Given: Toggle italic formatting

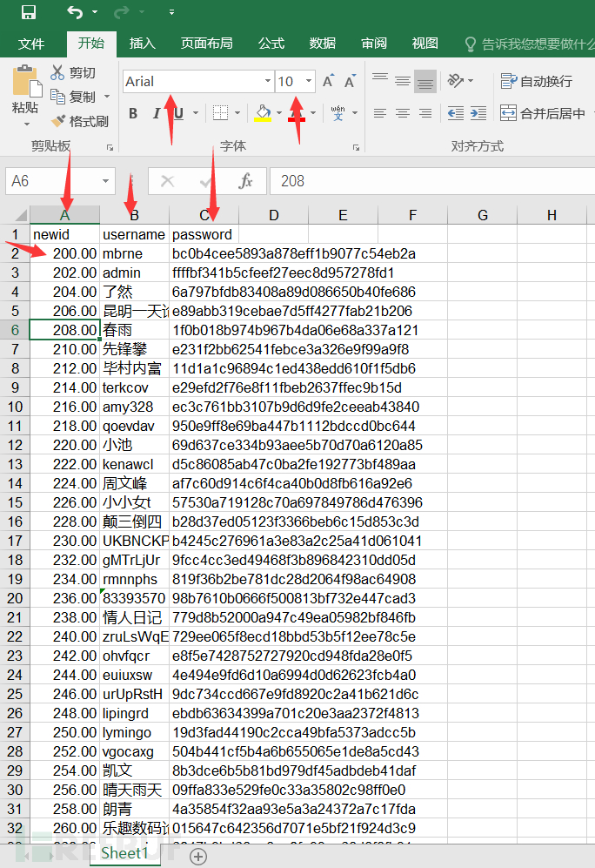Looking at the screenshot, I should pos(156,113).
